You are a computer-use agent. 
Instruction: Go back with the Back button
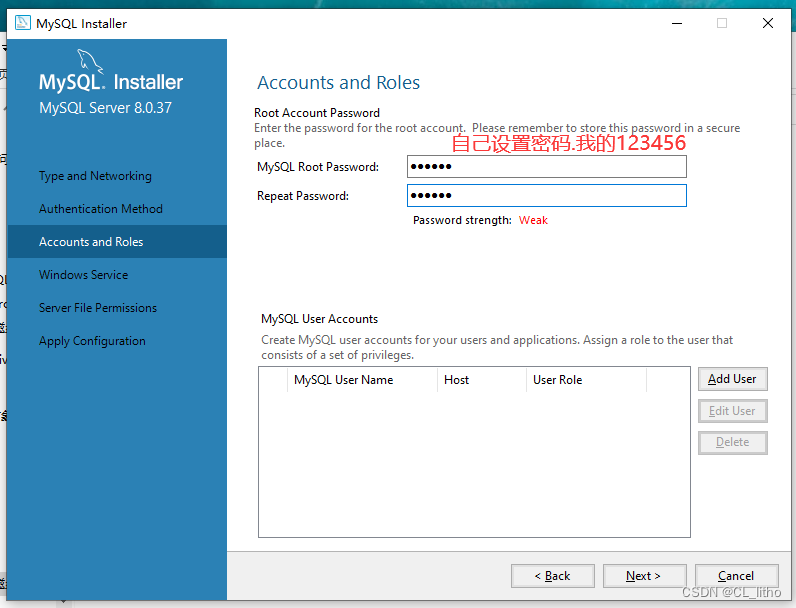(552, 576)
